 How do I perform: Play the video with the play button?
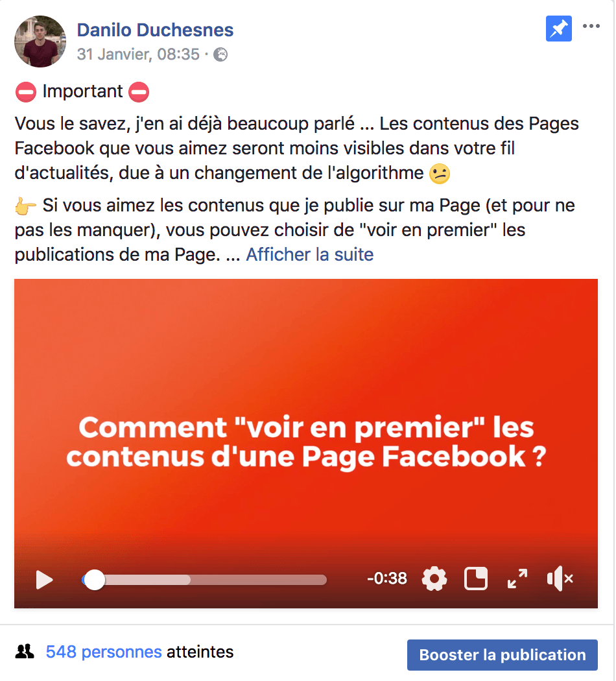pyautogui.click(x=44, y=580)
